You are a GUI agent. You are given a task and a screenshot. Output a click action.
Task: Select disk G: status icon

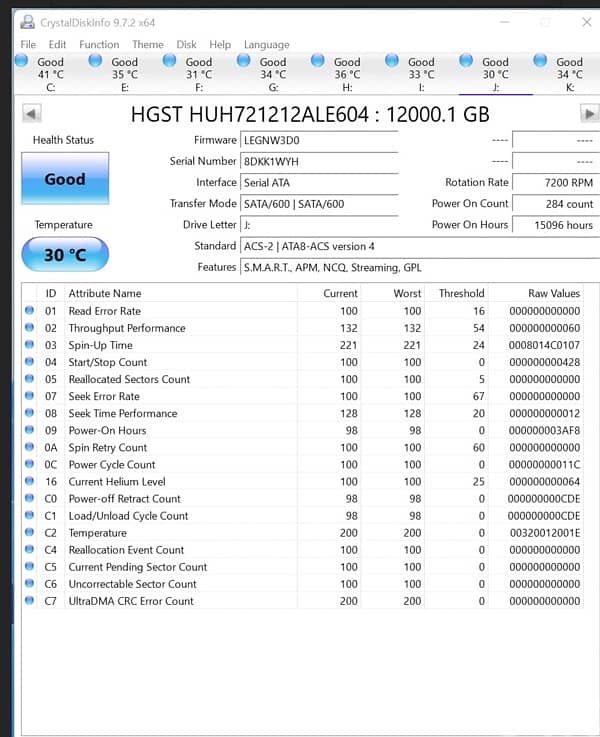click(x=243, y=60)
